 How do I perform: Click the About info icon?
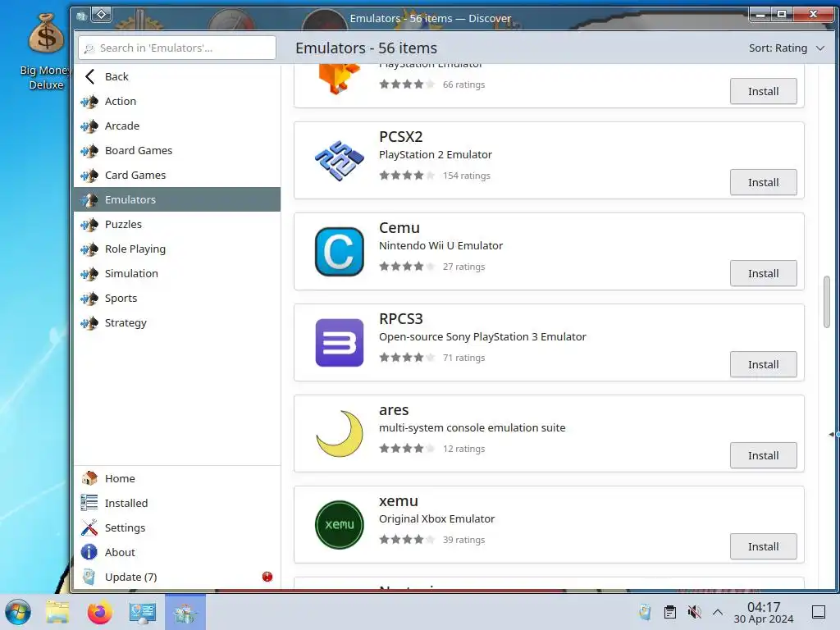click(89, 552)
